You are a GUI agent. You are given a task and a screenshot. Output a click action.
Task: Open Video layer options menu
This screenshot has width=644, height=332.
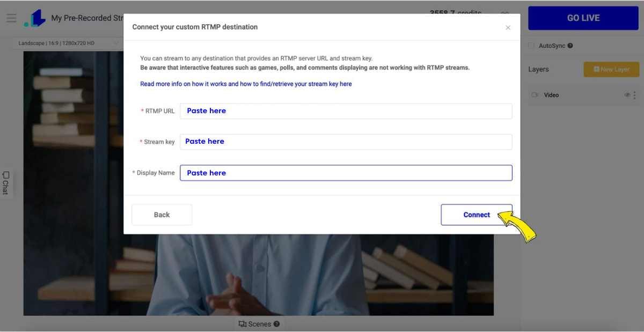[x=635, y=95]
